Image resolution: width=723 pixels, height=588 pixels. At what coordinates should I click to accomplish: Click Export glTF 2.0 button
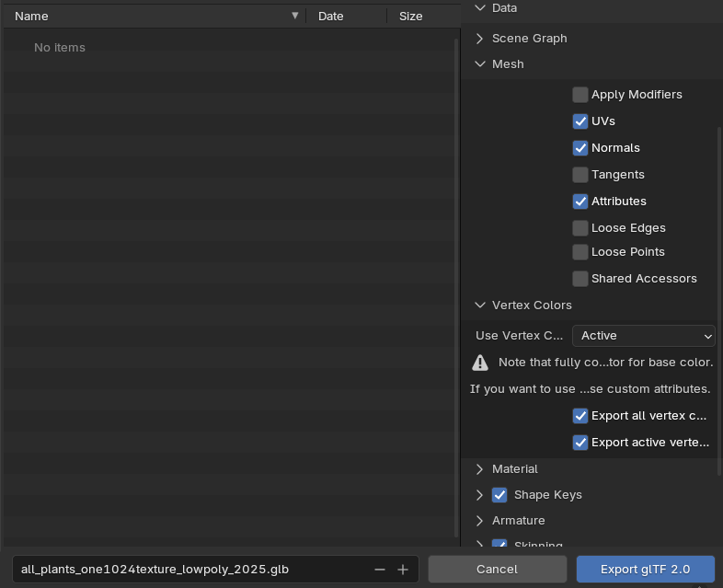[645, 570]
